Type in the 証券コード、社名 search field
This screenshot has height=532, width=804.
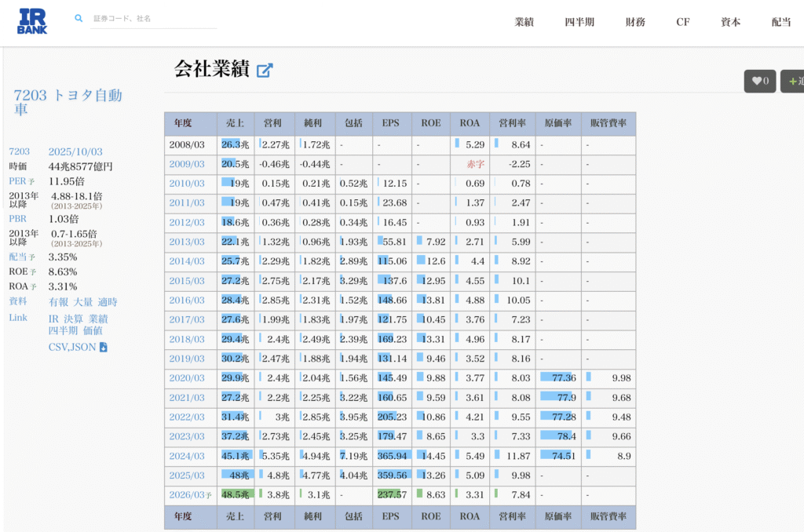153,18
